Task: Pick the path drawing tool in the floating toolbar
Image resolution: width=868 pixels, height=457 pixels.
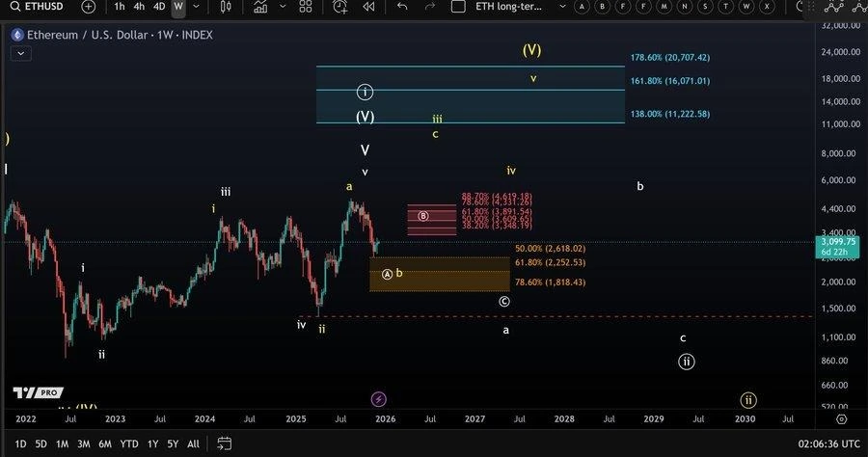Action: [833, 7]
